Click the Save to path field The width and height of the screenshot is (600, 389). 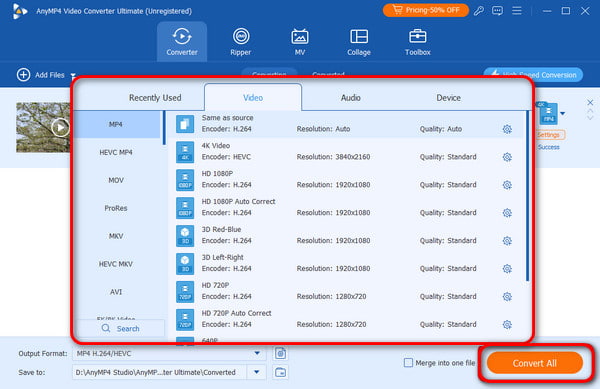click(160, 372)
